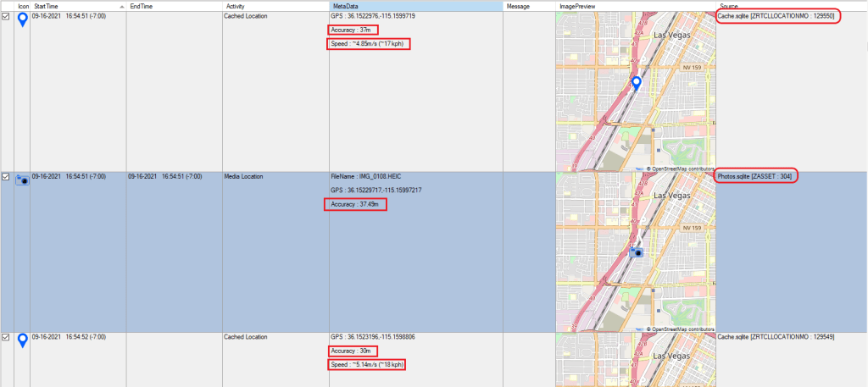Screen dimensions: 868x387
Task: Click the camera marker on second map
Action: [636, 251]
